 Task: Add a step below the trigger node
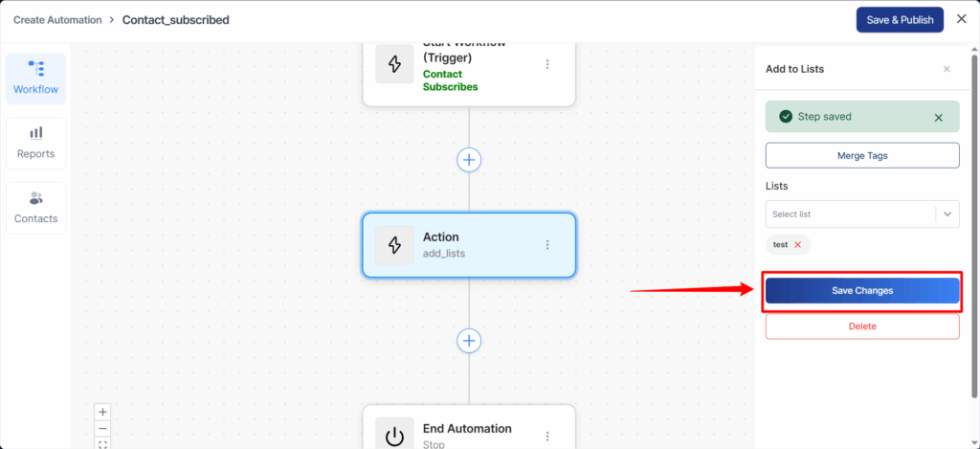point(469,160)
